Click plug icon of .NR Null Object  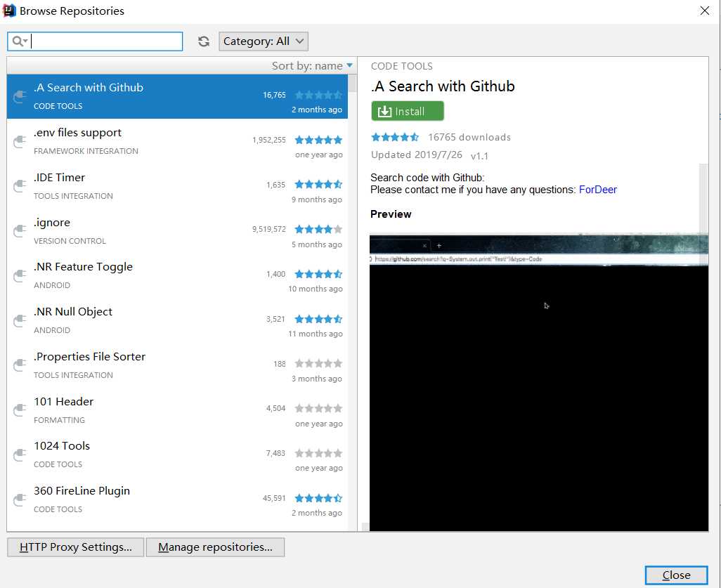point(19,321)
